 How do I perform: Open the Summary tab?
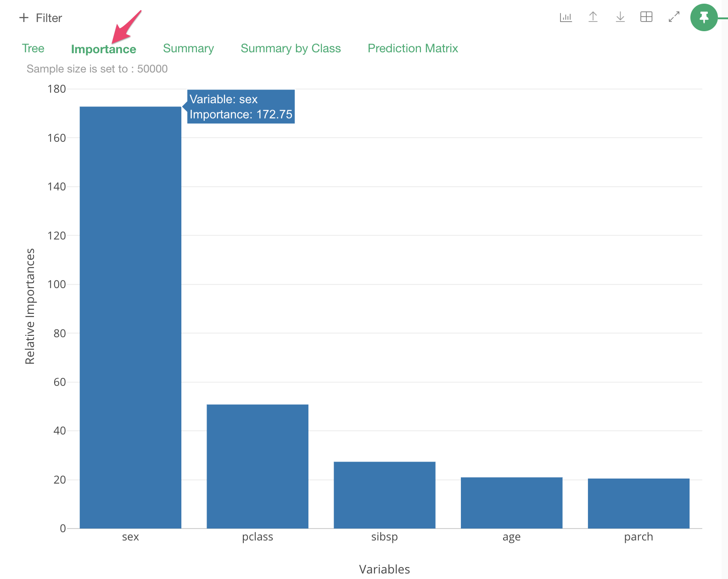tap(188, 49)
